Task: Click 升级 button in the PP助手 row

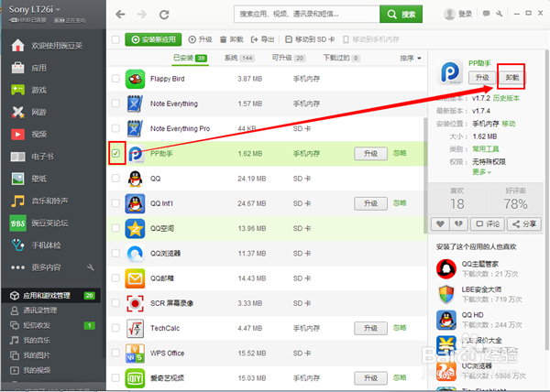Action: [370, 154]
